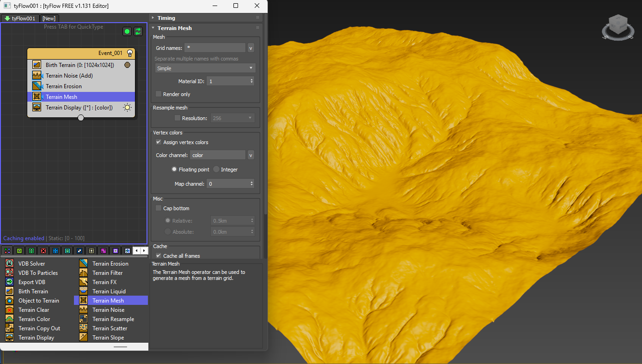Choose the Object to Terrain operator

point(38,301)
